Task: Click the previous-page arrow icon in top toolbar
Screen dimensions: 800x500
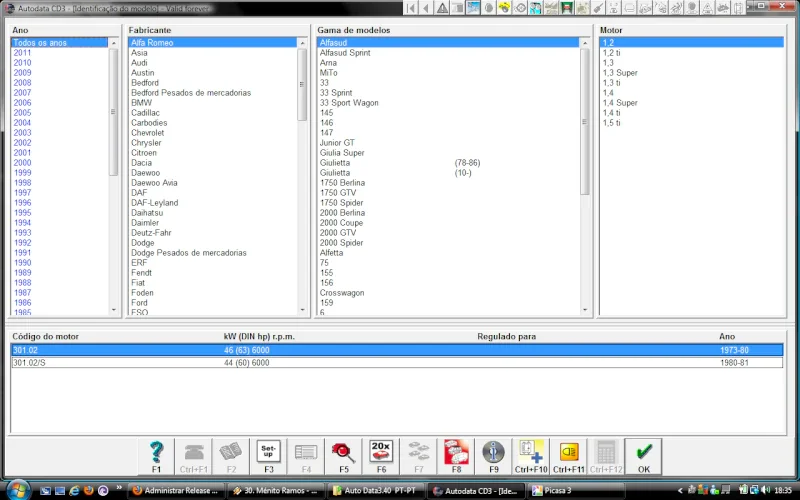Action: pos(427,8)
